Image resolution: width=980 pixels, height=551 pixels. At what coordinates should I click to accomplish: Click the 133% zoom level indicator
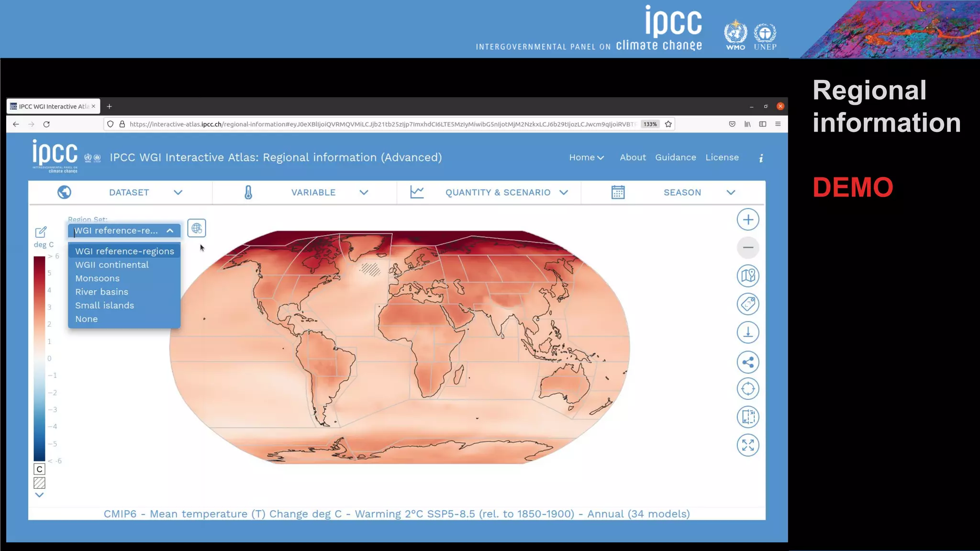coord(650,124)
